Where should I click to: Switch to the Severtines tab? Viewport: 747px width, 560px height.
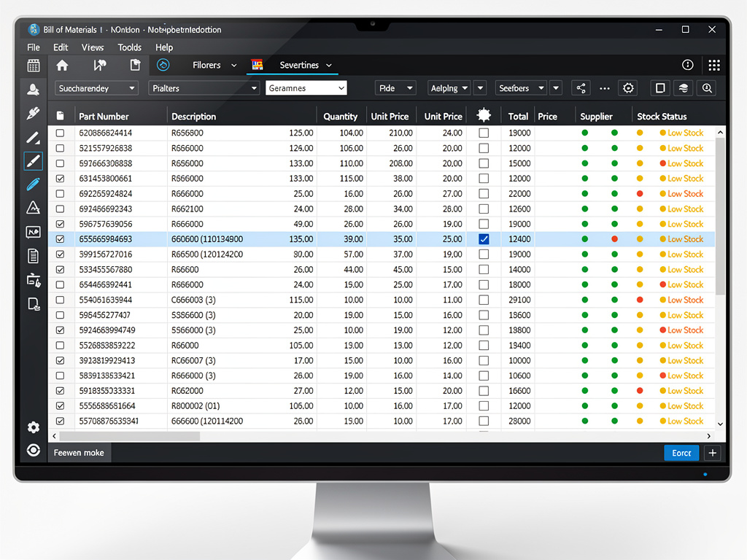(x=299, y=65)
